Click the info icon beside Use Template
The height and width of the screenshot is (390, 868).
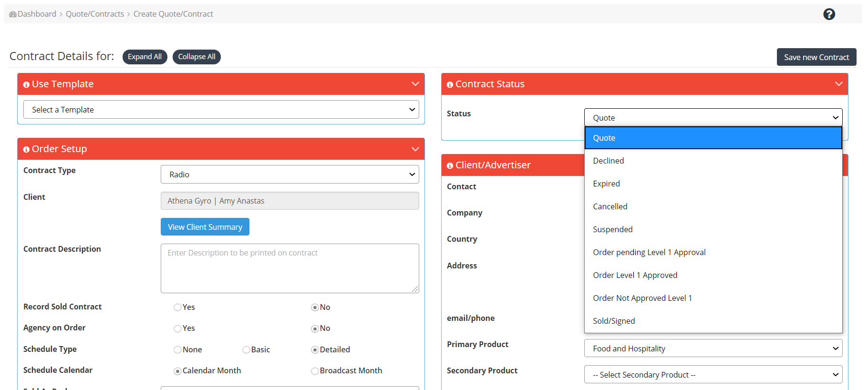coord(26,84)
